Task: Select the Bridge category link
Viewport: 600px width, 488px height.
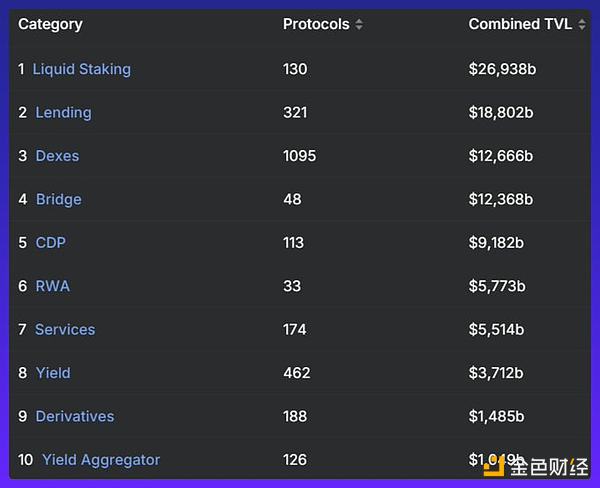Action: click(x=58, y=199)
